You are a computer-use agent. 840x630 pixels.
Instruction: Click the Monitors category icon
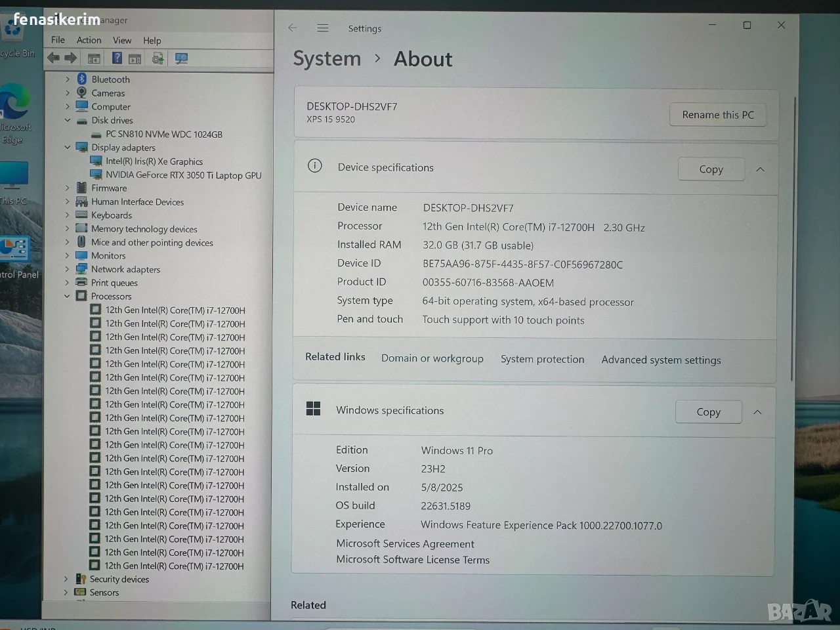82,255
